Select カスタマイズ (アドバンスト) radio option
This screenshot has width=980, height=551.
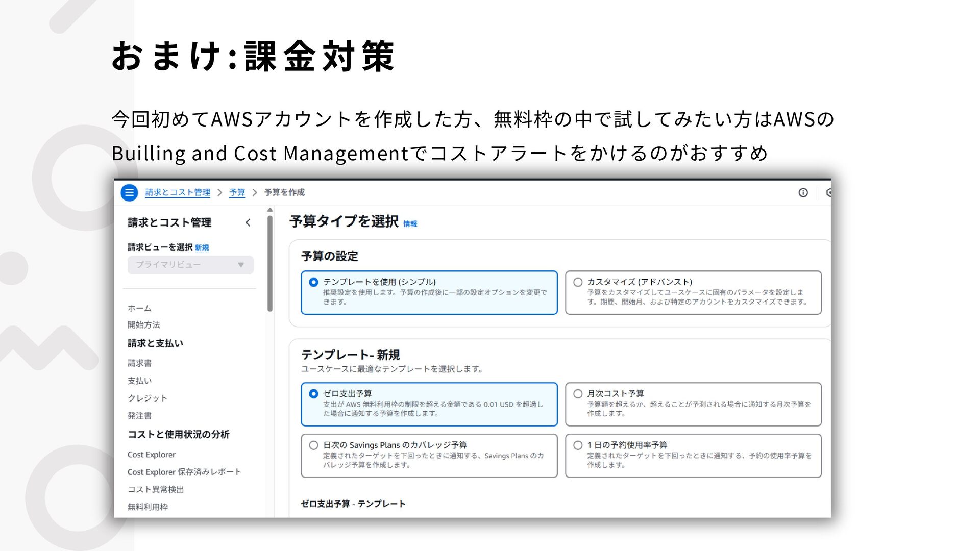(x=578, y=282)
